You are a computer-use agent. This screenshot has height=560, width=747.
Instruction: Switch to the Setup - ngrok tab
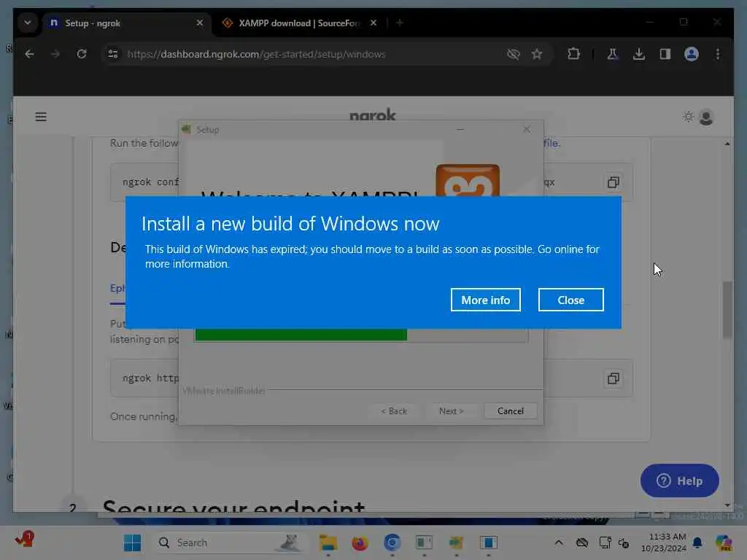[x=126, y=23]
